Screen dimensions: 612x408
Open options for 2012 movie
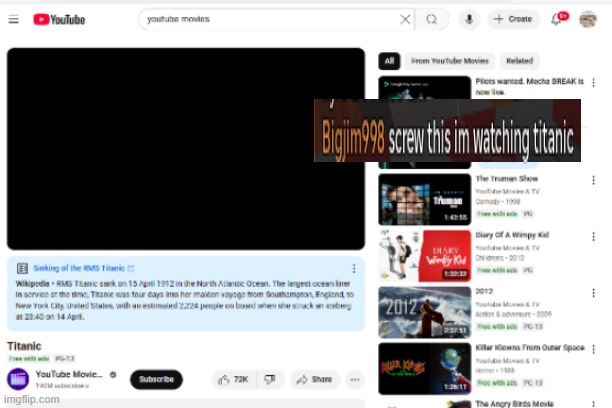click(x=593, y=293)
